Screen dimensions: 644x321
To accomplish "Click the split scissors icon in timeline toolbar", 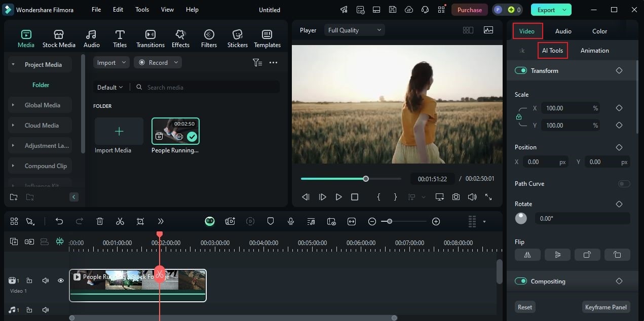I will click(120, 221).
